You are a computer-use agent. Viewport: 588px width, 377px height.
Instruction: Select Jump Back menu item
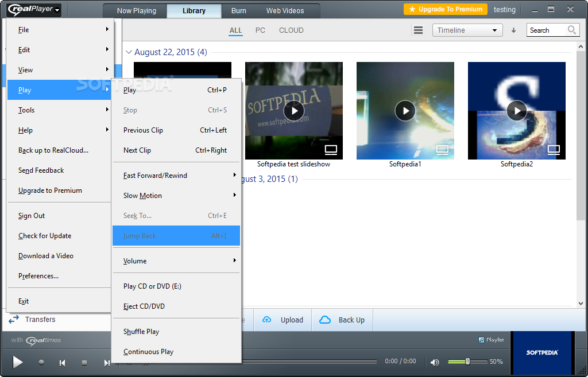[176, 236]
